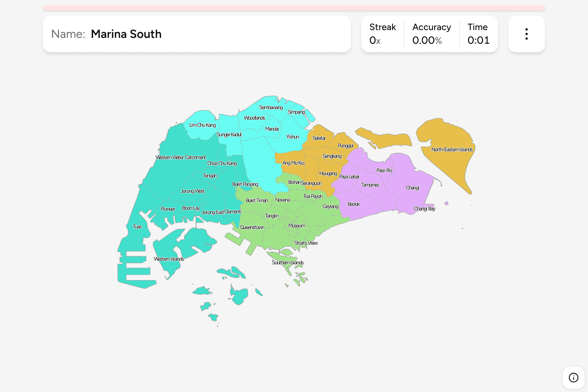Select the North-Eastern Islands region
Screen dimensions: 588x392
coord(452,150)
